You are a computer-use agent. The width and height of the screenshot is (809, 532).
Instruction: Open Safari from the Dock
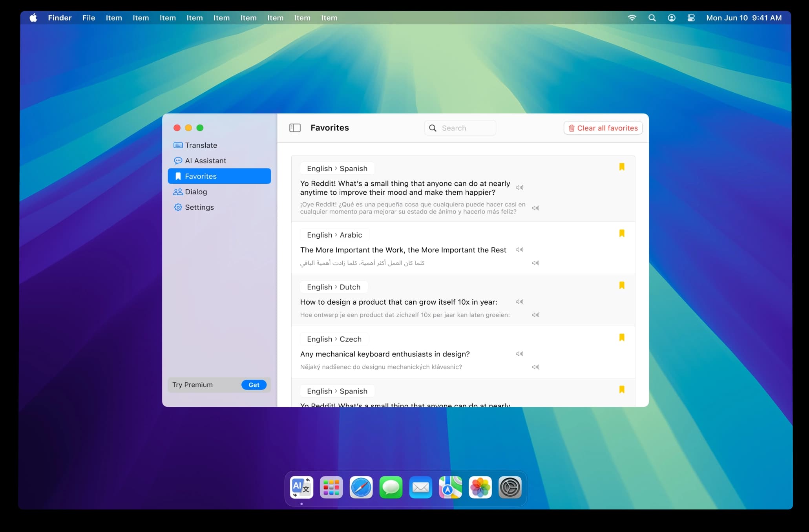(361, 488)
